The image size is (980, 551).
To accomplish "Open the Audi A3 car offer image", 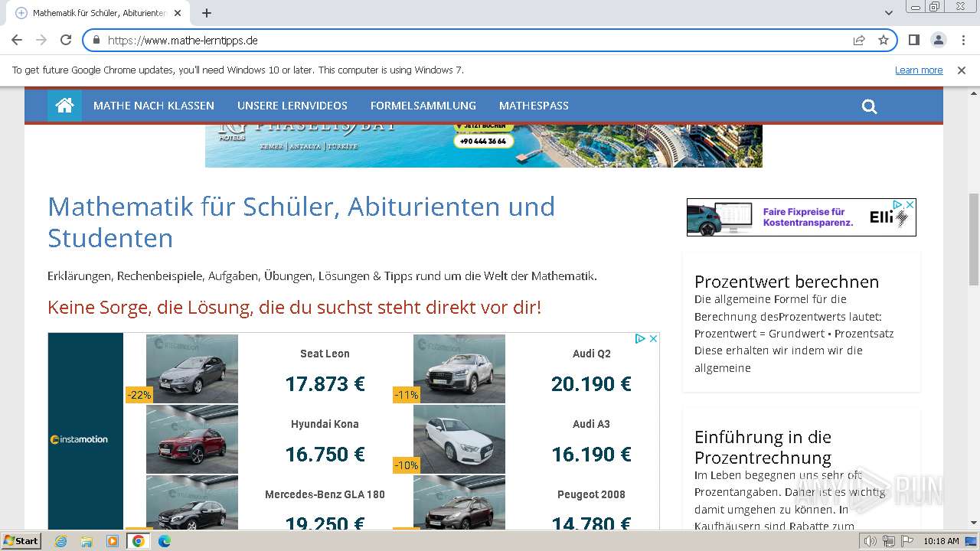I will (459, 439).
